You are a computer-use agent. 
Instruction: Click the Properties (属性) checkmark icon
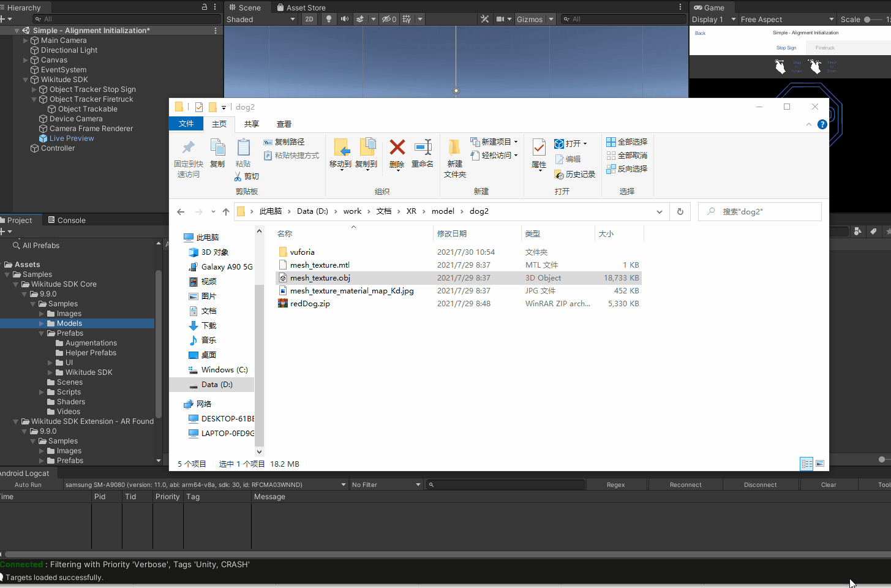pyautogui.click(x=539, y=148)
